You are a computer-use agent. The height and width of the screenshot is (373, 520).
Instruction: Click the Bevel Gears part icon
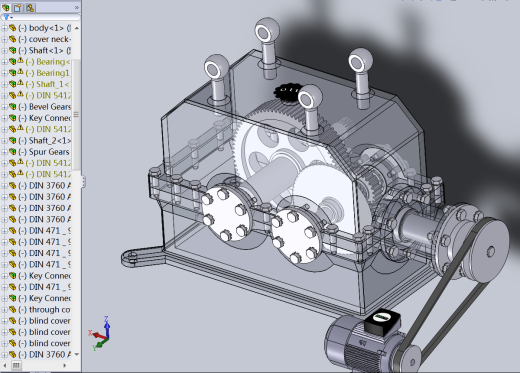[x=12, y=107]
